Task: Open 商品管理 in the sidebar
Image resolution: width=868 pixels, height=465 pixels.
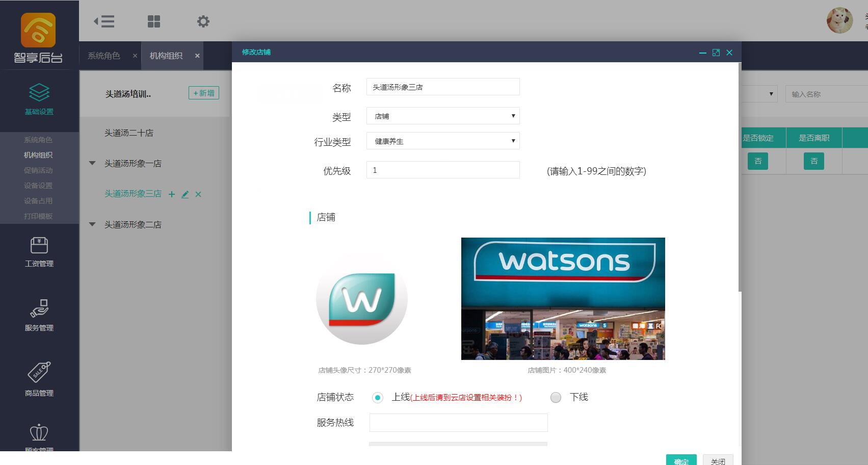Action: [x=39, y=380]
